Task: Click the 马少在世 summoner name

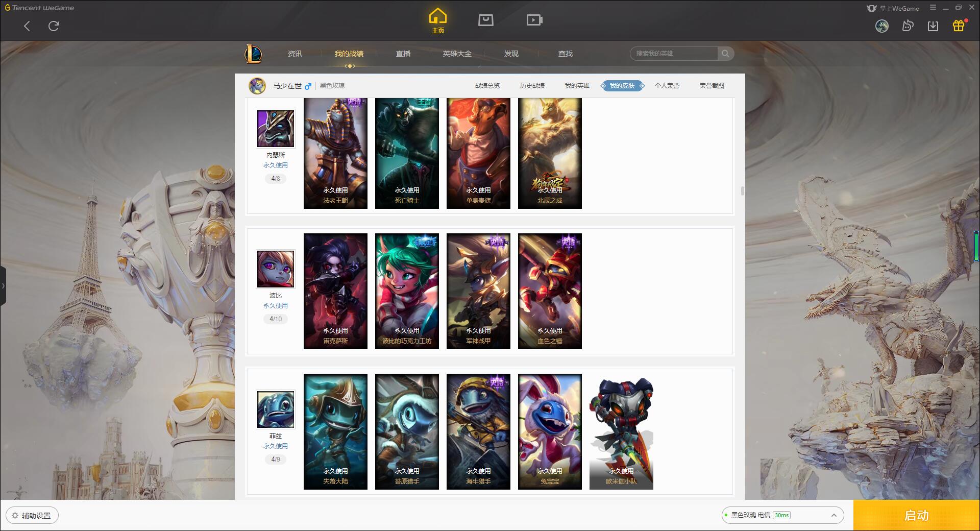Action: tap(287, 86)
